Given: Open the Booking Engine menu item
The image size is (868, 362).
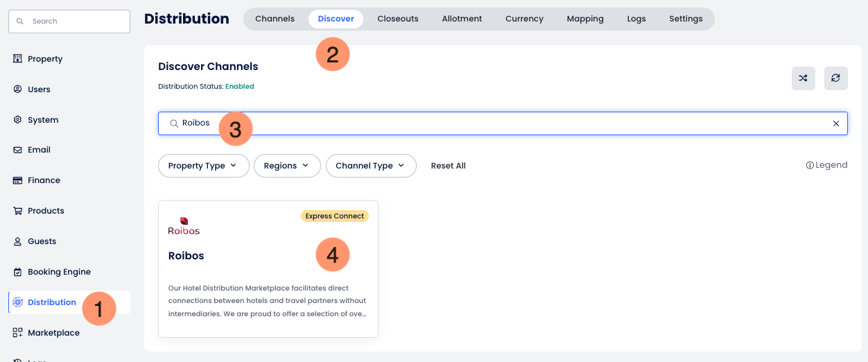Looking at the screenshot, I should click(69, 272).
